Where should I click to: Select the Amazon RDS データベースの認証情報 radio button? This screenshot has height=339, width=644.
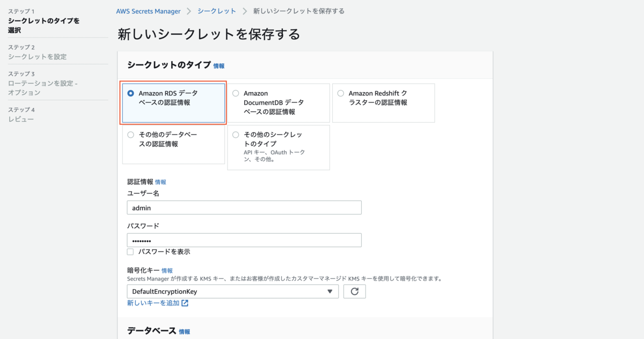130,93
